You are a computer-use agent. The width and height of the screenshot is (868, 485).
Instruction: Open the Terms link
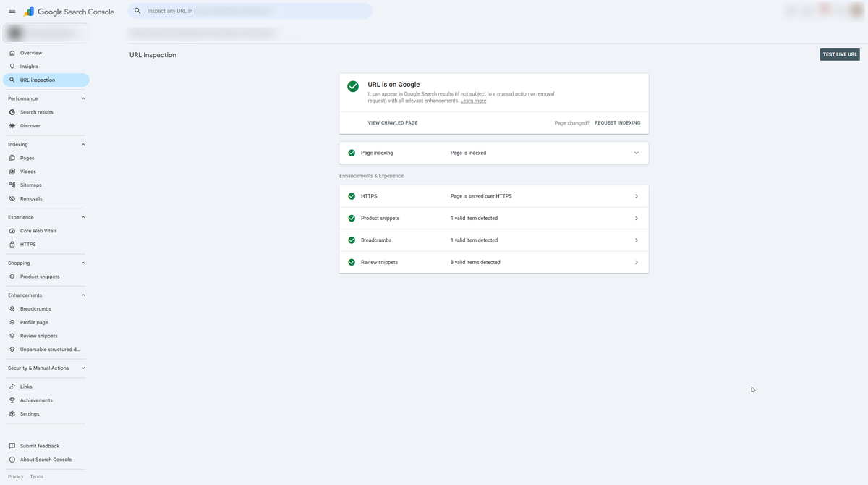[x=37, y=476]
